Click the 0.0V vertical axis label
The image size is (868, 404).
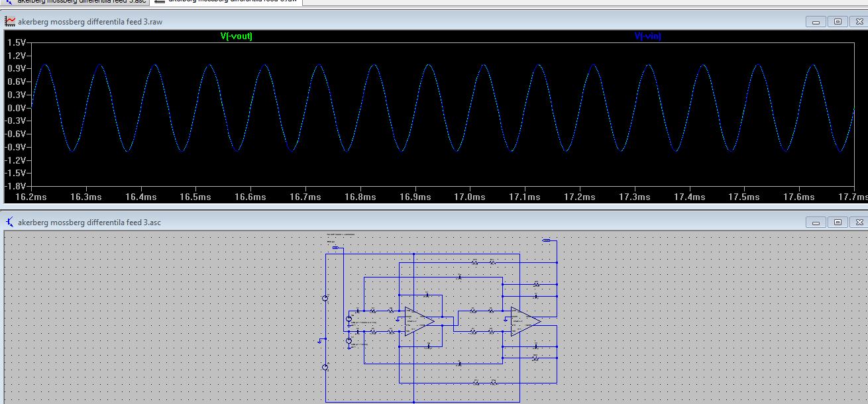[x=16, y=108]
